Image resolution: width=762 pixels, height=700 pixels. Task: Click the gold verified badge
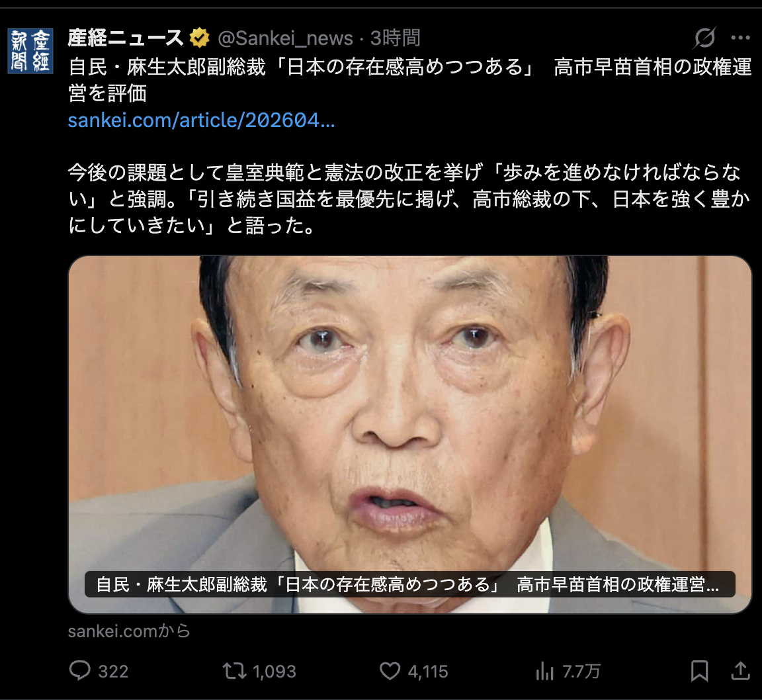click(x=199, y=38)
